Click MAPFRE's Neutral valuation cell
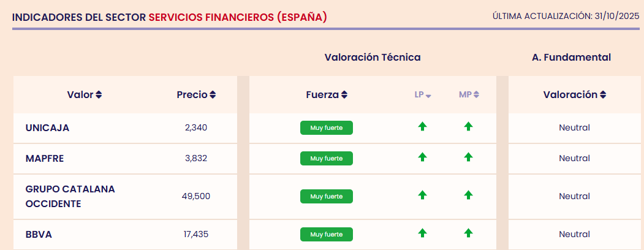This screenshot has width=644, height=250. pos(574,158)
